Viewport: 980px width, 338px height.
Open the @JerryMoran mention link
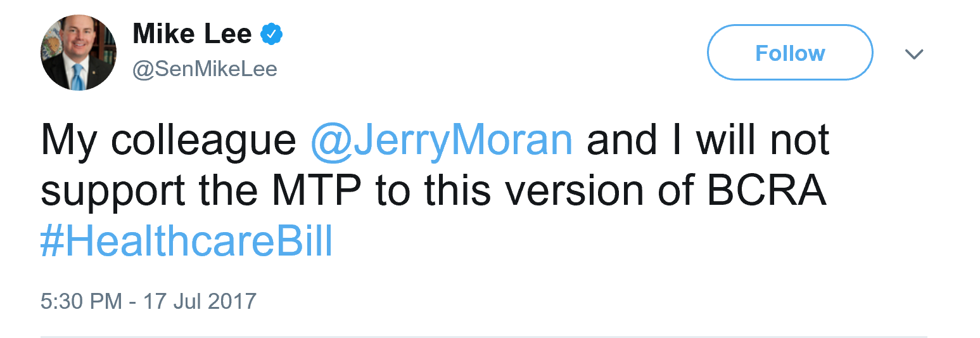(x=442, y=141)
